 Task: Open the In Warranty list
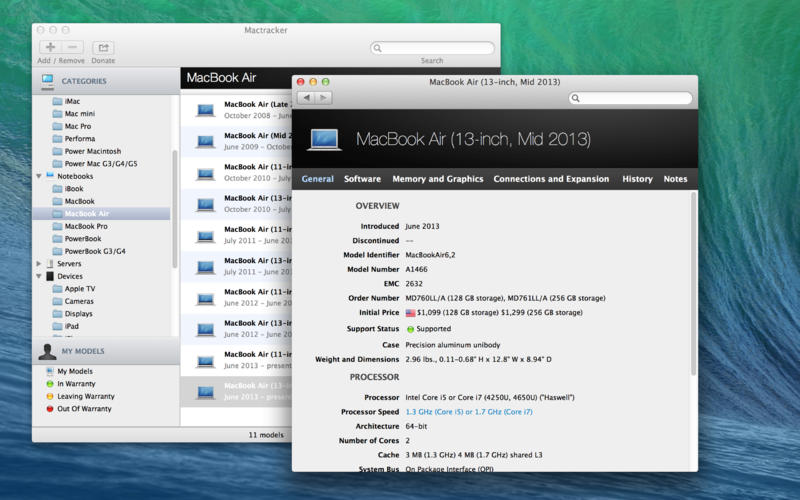coord(74,383)
